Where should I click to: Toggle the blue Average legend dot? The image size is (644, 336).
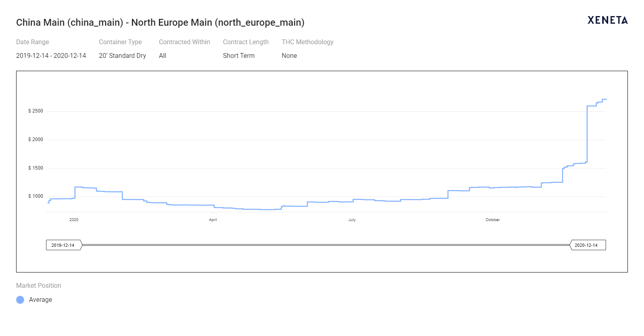tap(20, 300)
